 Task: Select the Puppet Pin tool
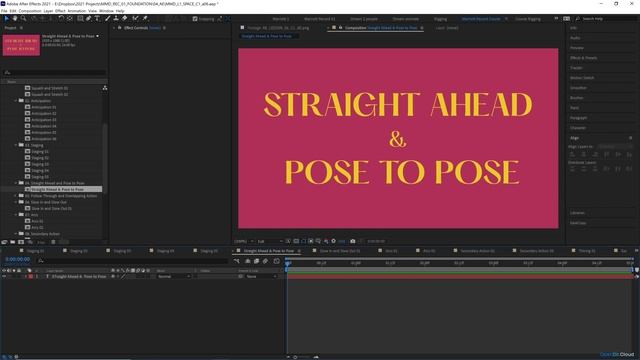click(x=145, y=18)
